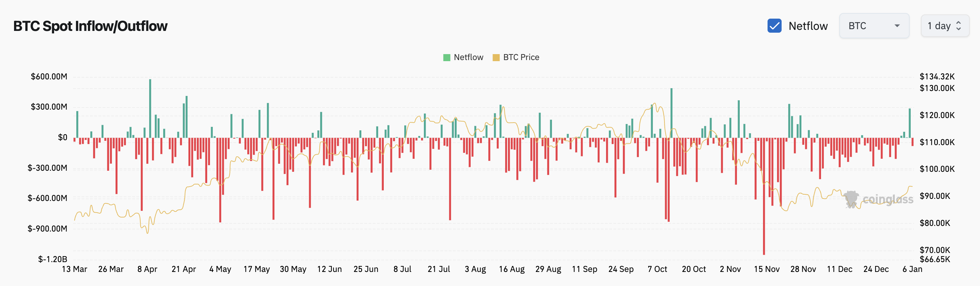Open the 1 day interval selector
The height and width of the screenshot is (286, 980).
click(944, 26)
